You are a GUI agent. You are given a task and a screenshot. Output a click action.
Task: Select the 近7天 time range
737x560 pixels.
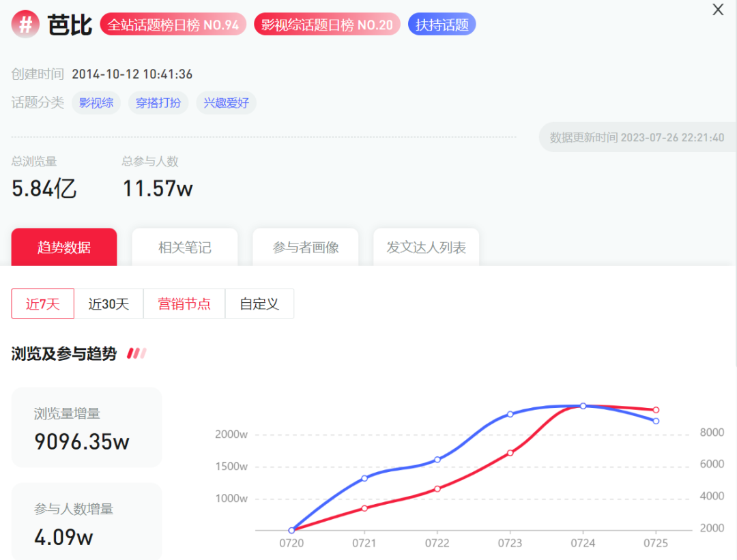(x=42, y=304)
